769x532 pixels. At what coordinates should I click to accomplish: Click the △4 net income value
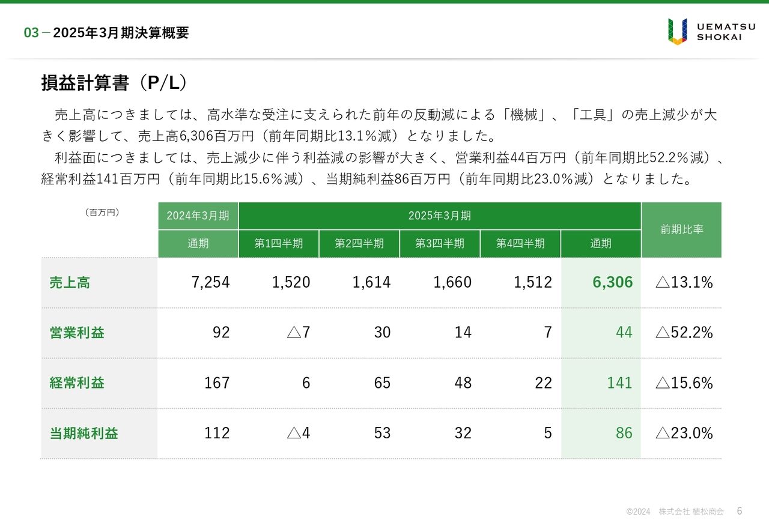[x=299, y=433]
